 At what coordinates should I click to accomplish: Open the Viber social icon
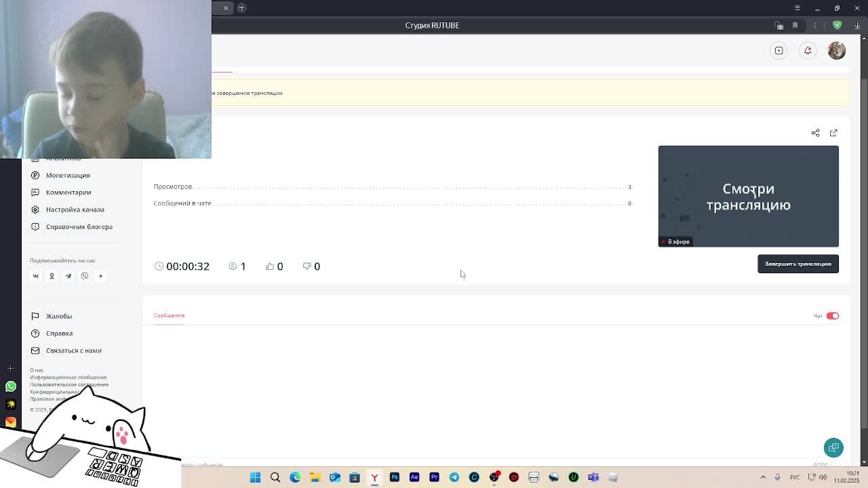(85, 276)
